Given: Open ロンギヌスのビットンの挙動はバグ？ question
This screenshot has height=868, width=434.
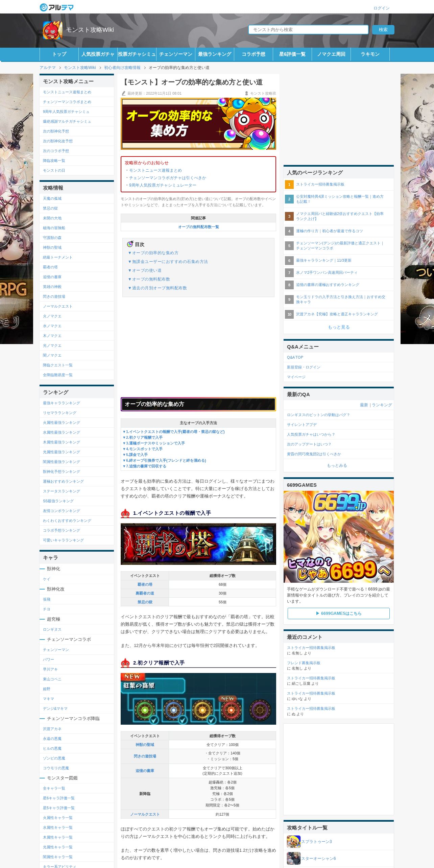Looking at the screenshot, I should (x=318, y=415).
